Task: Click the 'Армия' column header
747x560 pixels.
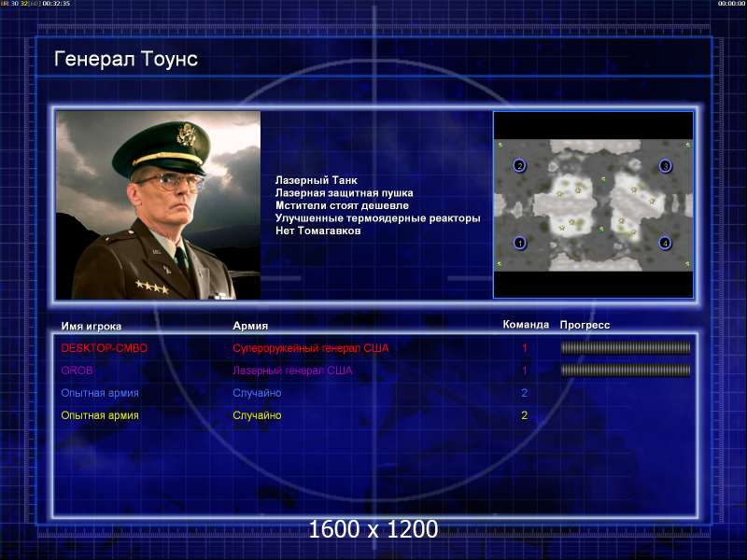Action: click(250, 326)
